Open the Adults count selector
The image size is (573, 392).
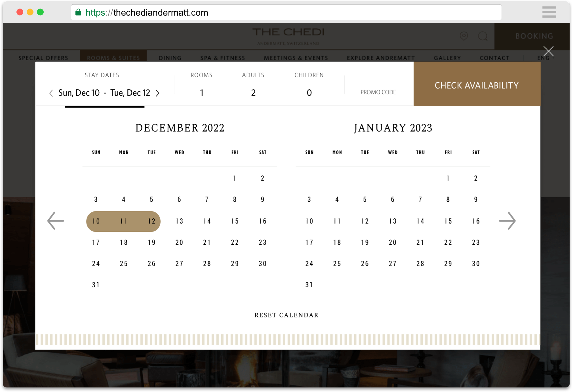(253, 92)
